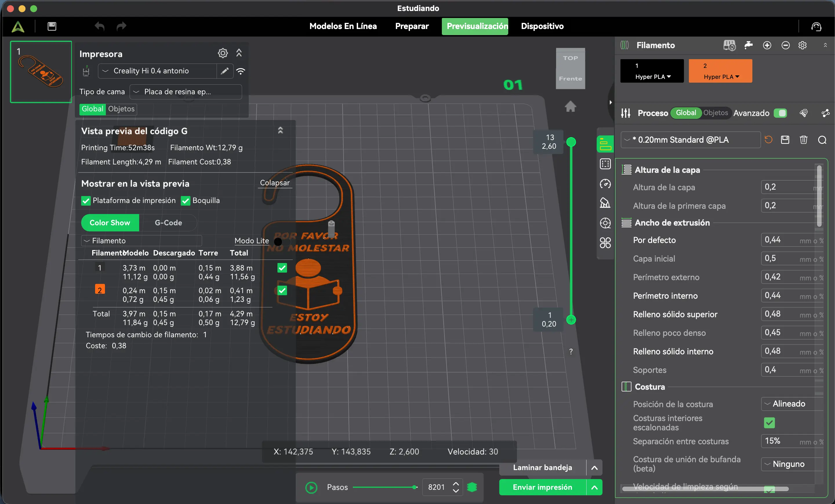The image size is (835, 504).
Task: Click the orange filament 2 color swatch
Action: [x=100, y=289]
